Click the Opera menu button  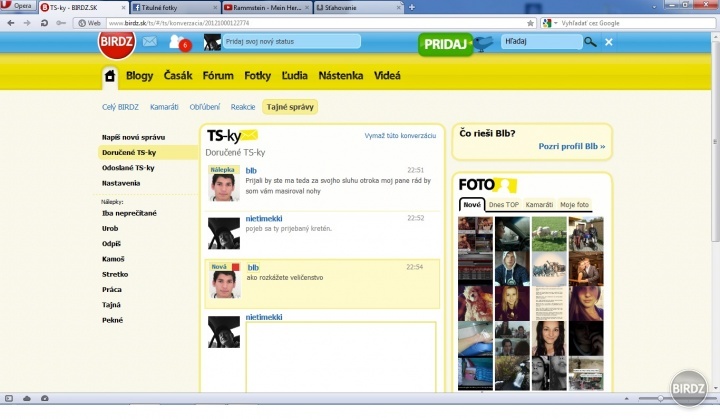[18, 6]
